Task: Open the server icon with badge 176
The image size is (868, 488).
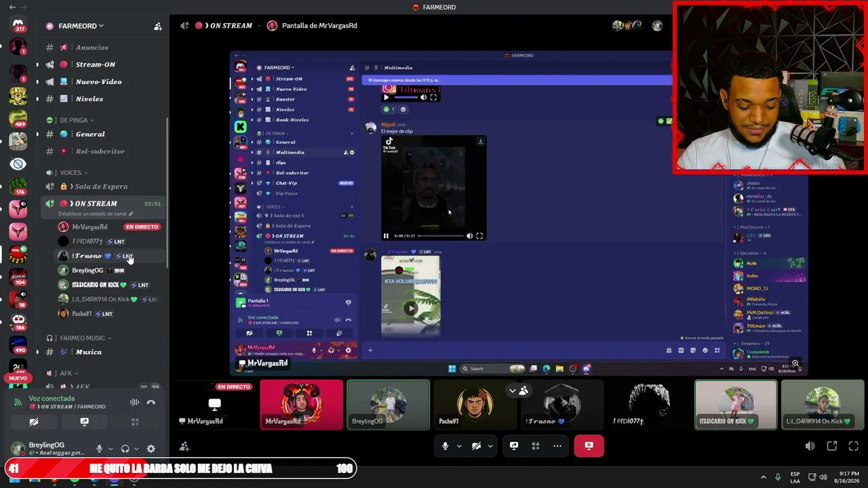Action: 18,186
